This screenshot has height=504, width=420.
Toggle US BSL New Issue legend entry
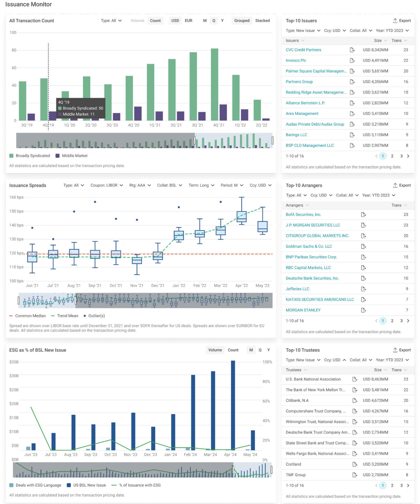(x=86, y=485)
